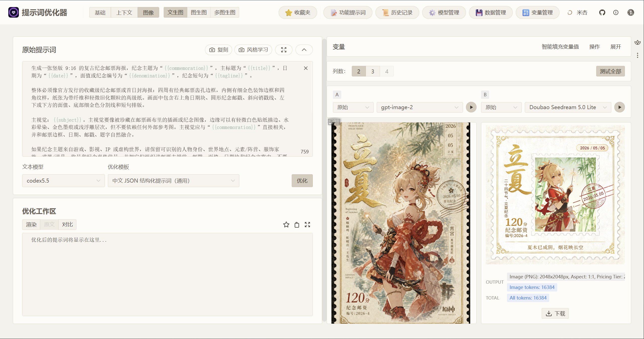This screenshot has width=644, height=339.
Task: Collapse the 原始提示词 panel
Action: [x=304, y=50]
